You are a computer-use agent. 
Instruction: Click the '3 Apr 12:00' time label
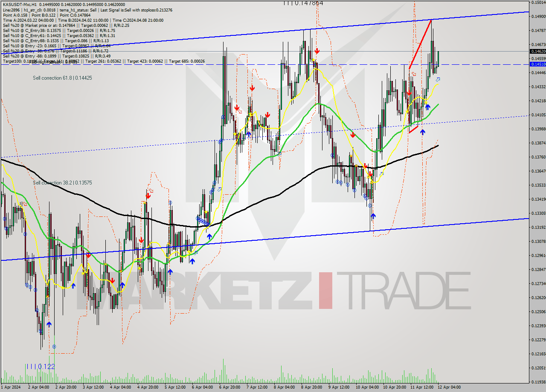(93, 387)
